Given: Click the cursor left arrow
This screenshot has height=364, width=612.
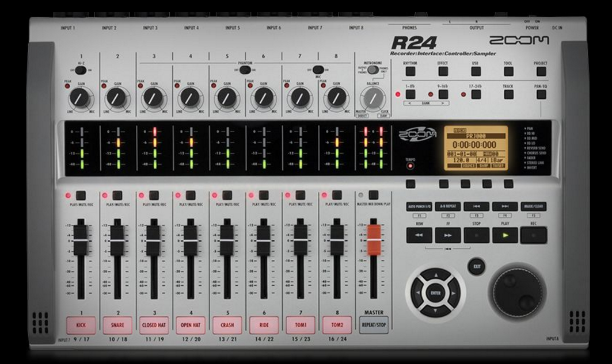Looking at the screenshot, I should (418, 293).
